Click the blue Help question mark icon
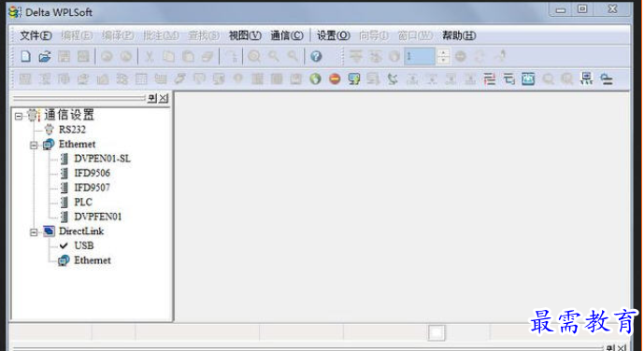The width and height of the screenshot is (644, 351). click(x=316, y=56)
